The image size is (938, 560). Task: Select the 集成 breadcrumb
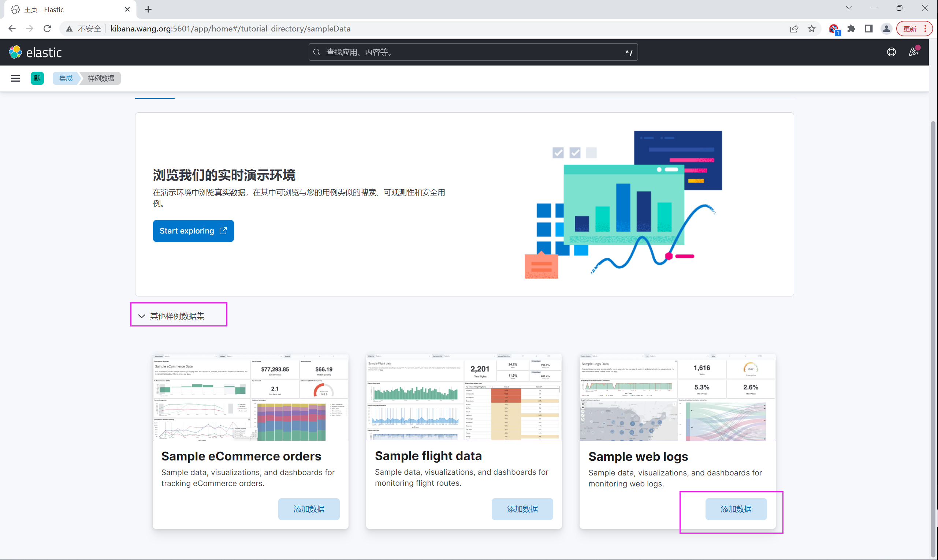66,78
